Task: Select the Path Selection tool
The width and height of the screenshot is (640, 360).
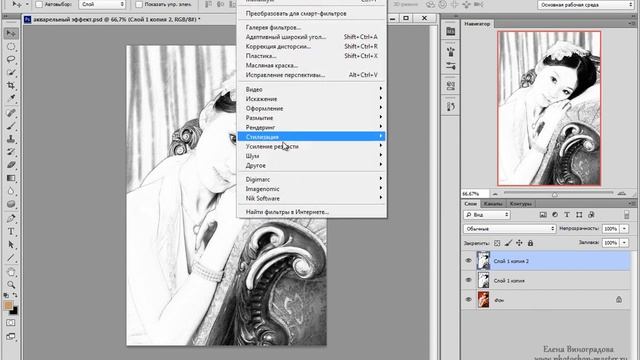Action: [11, 244]
